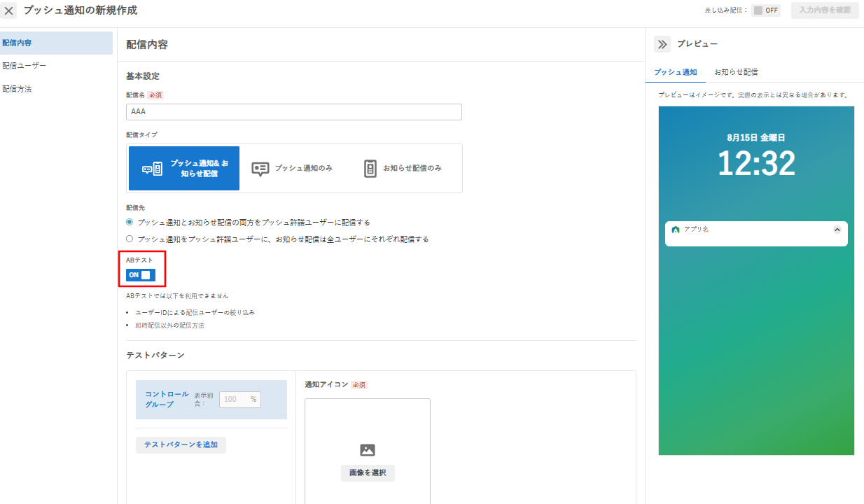Choose お知らせ配信のみ delivery type
Viewport: 864px width, 504px height.
click(x=403, y=168)
